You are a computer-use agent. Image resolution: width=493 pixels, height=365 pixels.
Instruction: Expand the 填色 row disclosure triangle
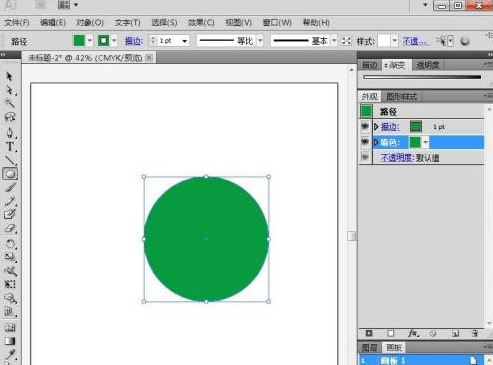(x=376, y=142)
